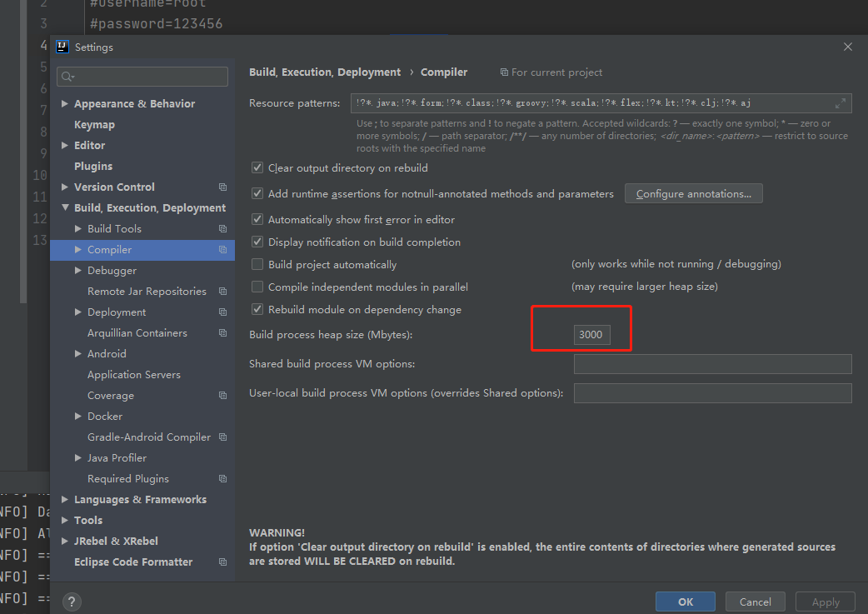Viewport: 868px width, 614px height.
Task: Expand the Deployment subtree arrow
Action: coord(78,312)
